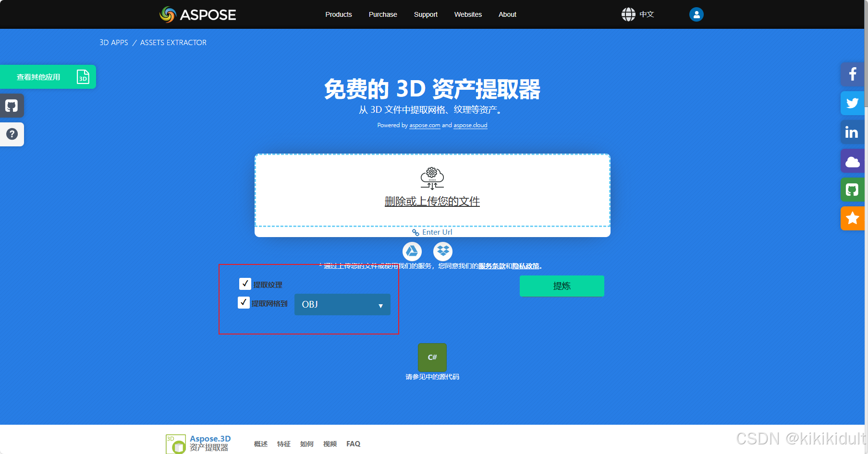Open the Purchase menu
The height and width of the screenshot is (454, 868).
(x=383, y=14)
